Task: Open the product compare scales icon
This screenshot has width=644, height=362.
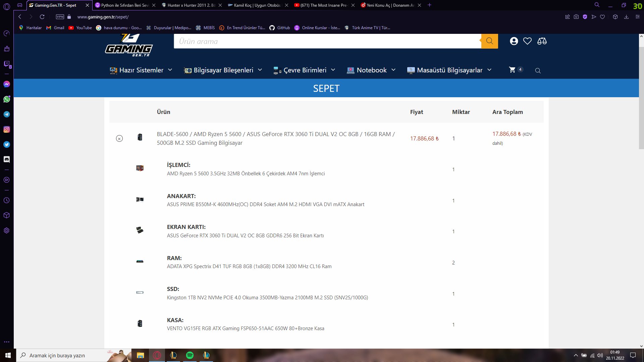Action: (542, 41)
